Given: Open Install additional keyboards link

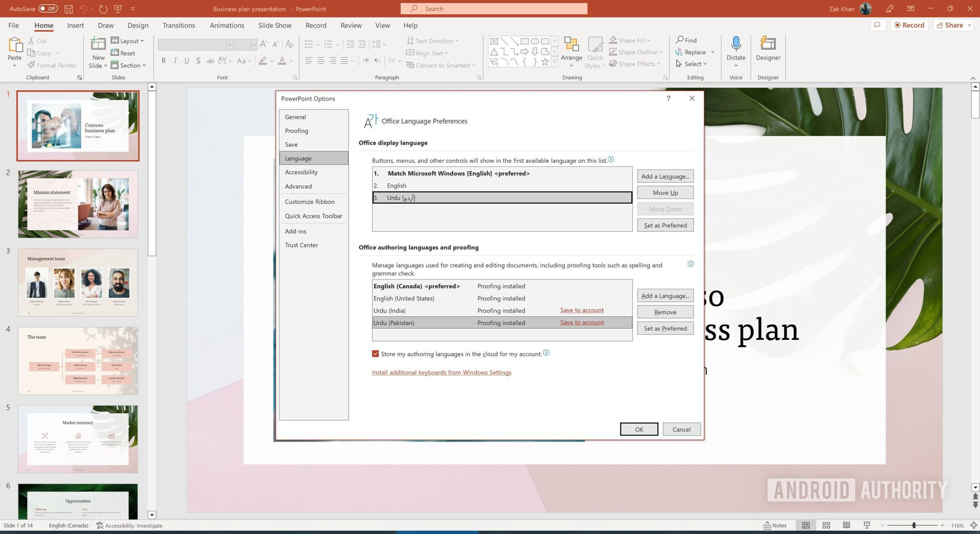Looking at the screenshot, I should pyautogui.click(x=442, y=373).
